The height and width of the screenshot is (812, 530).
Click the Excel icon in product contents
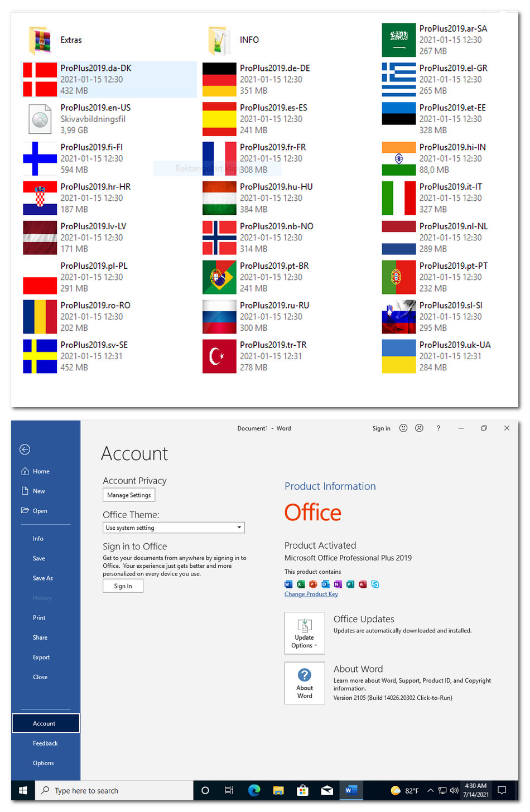coord(301,584)
